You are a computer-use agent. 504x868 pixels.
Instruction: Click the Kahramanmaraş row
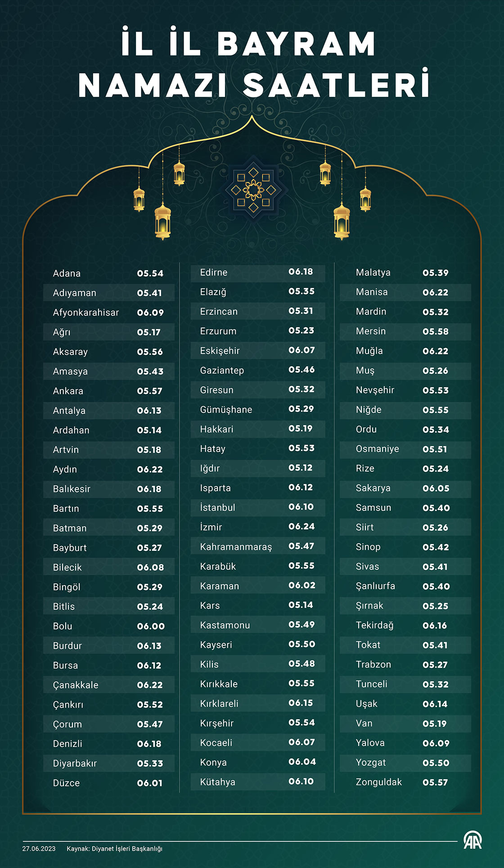257,546
